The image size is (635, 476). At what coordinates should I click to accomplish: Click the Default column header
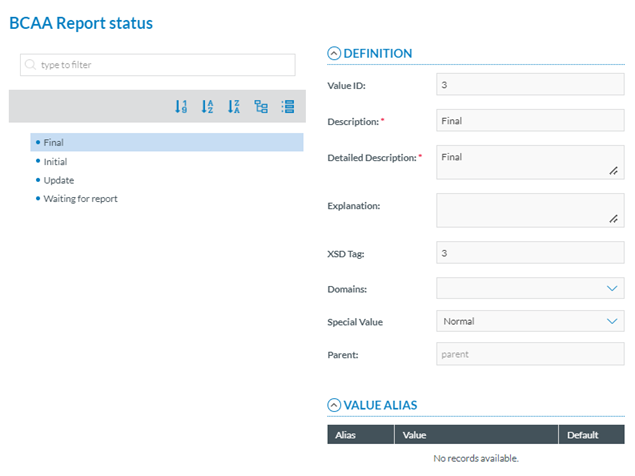click(x=582, y=435)
